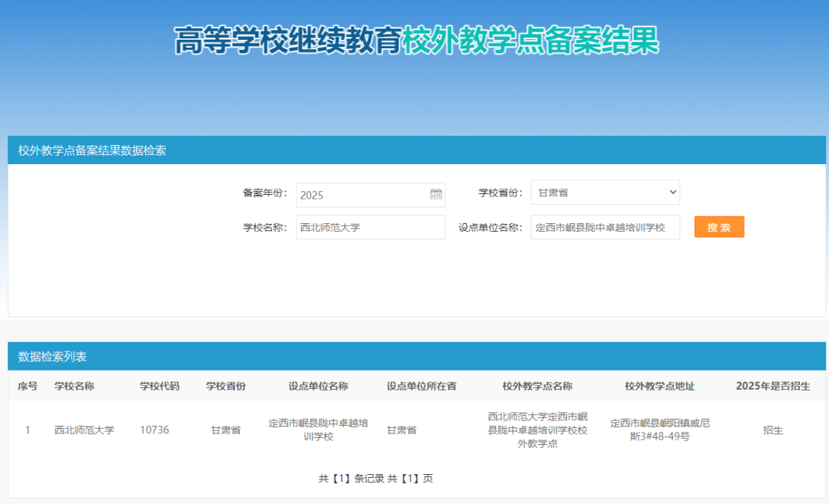Select 西北师范大学 in the results table row
This screenshot has width=829, height=504.
tap(84, 430)
